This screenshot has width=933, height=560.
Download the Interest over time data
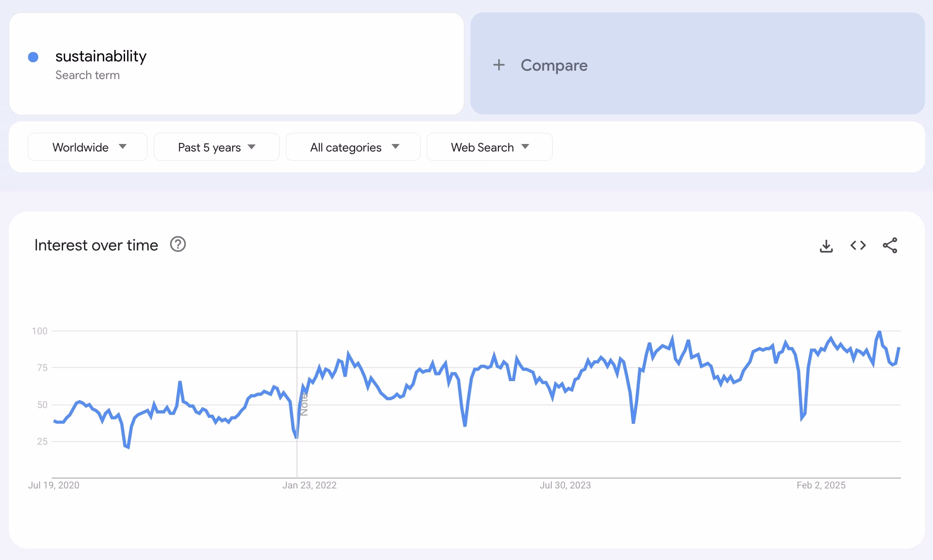click(826, 246)
